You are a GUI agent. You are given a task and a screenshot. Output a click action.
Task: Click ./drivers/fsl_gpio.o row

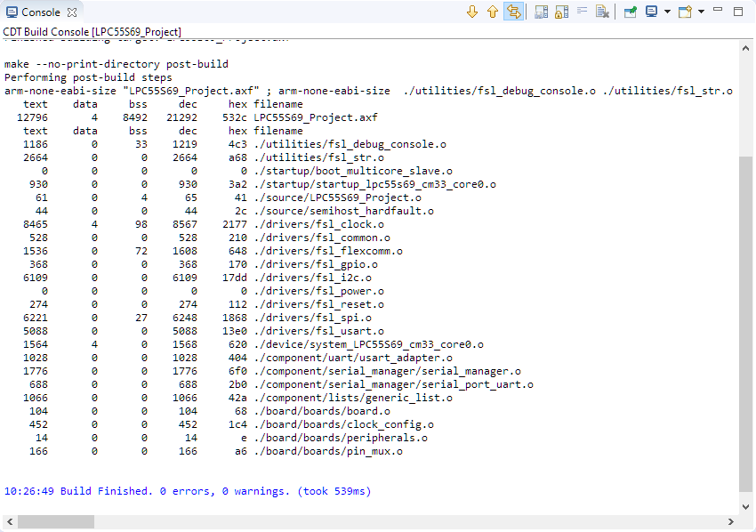(x=316, y=264)
